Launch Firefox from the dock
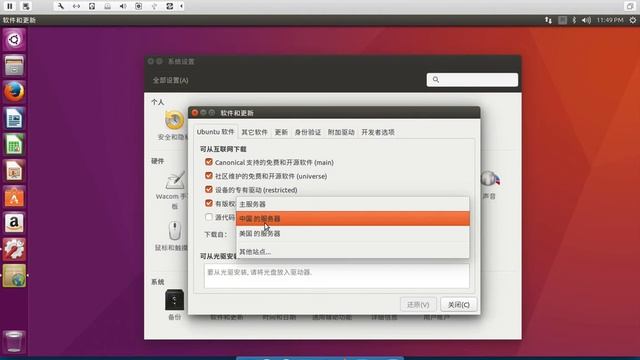 pyautogui.click(x=14, y=92)
